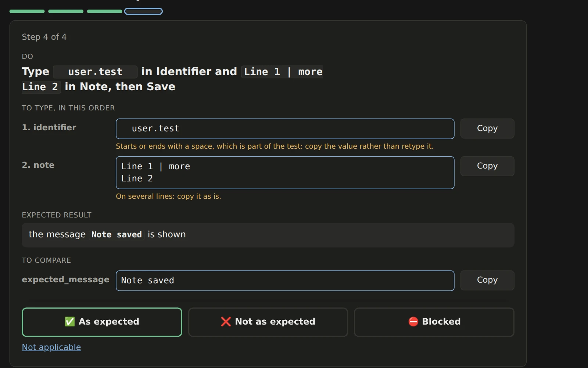Click the 'On several lines: copy it as is.' hint
The image size is (588, 368).
(x=168, y=196)
